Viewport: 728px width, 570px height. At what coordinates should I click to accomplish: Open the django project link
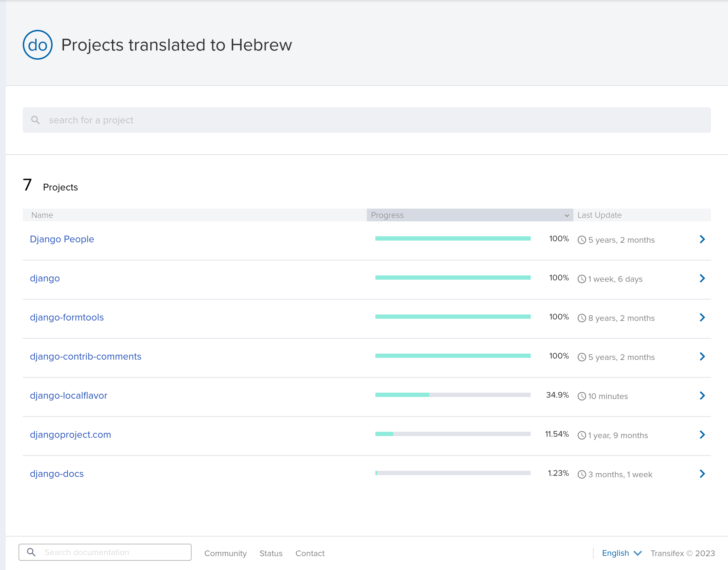point(45,278)
